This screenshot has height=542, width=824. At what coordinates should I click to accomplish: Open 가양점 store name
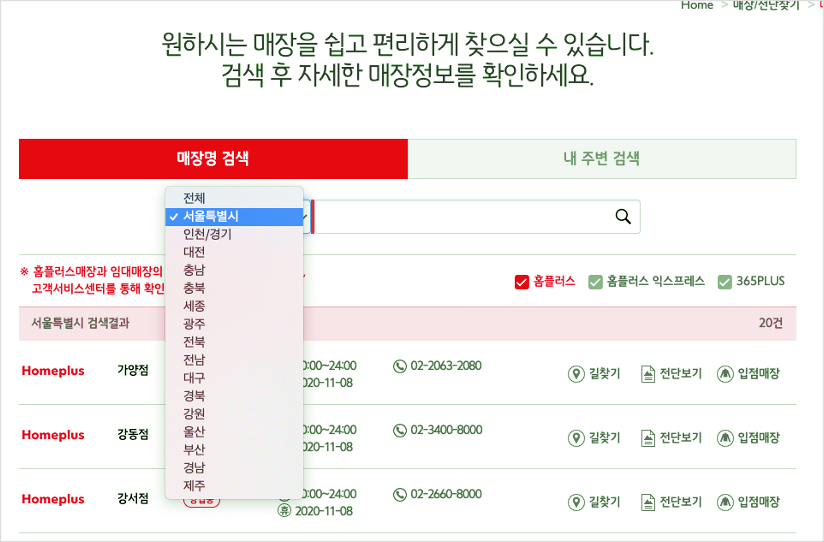133,370
